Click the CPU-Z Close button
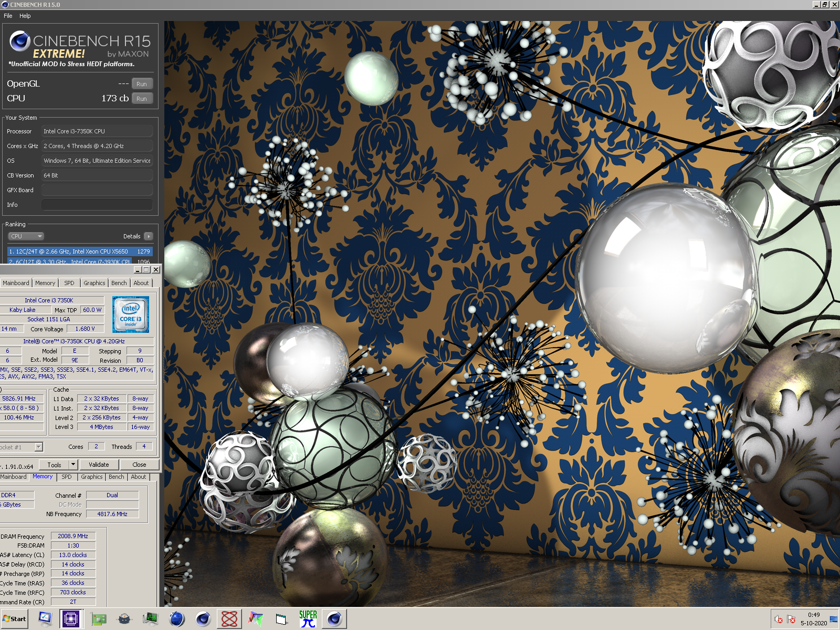Image resolution: width=840 pixels, height=630 pixels. pos(139,465)
